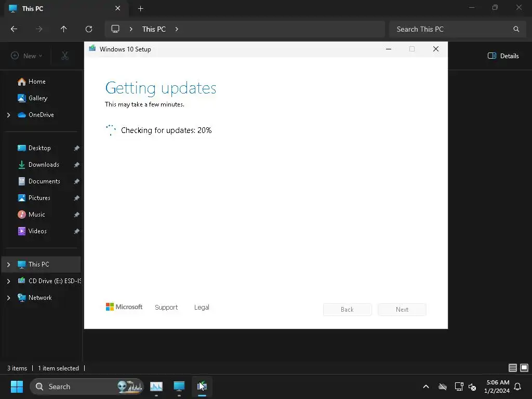The height and width of the screenshot is (399, 532).
Task: Close the Windows 10 Setup window
Action: pos(436,49)
